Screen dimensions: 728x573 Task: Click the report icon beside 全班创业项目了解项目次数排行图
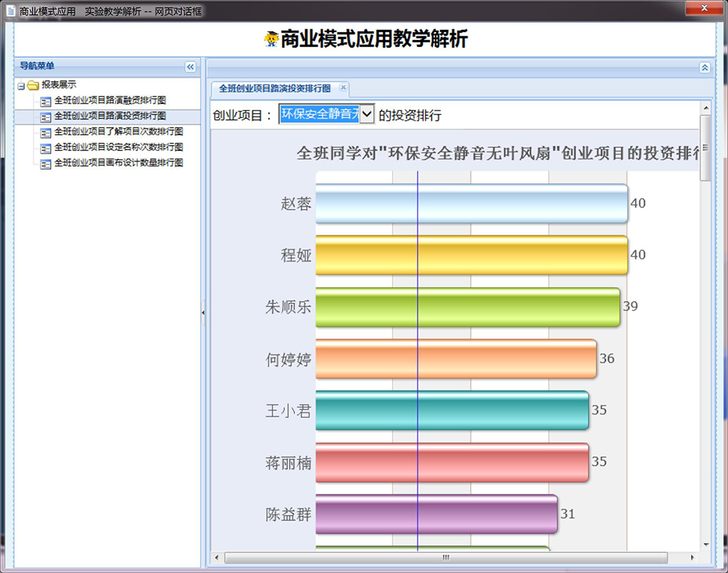[46, 132]
